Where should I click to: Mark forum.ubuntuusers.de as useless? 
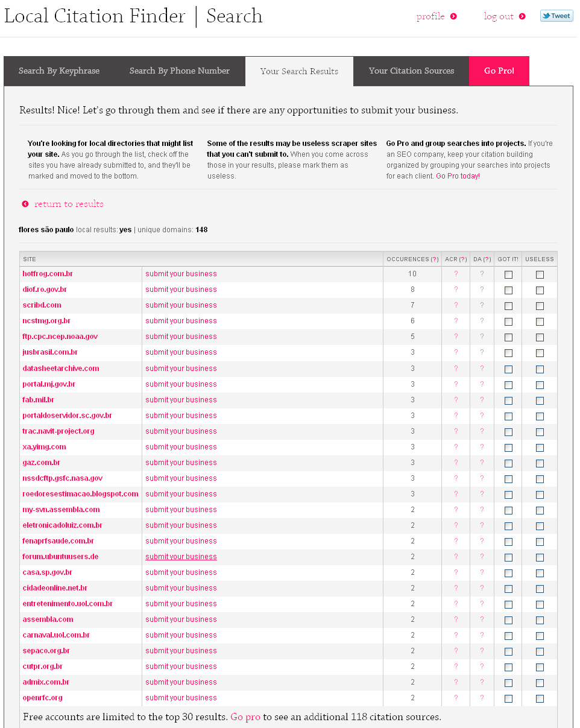click(540, 557)
